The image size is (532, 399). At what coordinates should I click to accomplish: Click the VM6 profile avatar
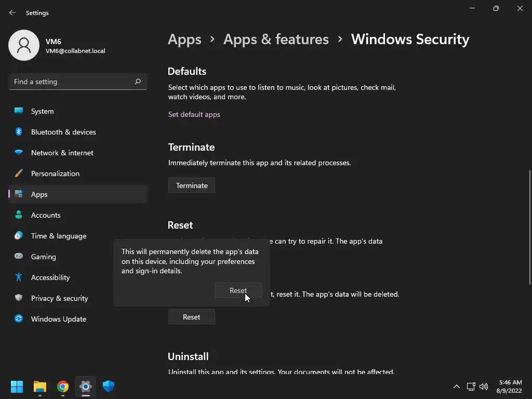(x=24, y=45)
